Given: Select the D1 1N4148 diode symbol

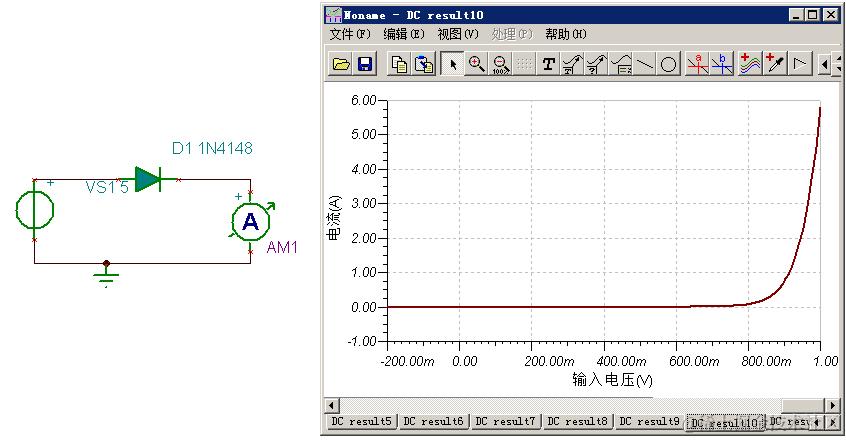Looking at the screenshot, I should click(148, 180).
